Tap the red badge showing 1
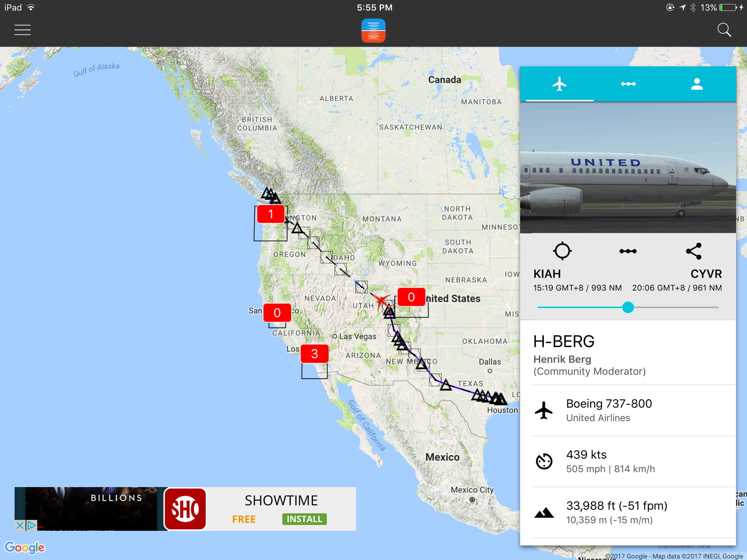747x560 pixels. (x=270, y=214)
